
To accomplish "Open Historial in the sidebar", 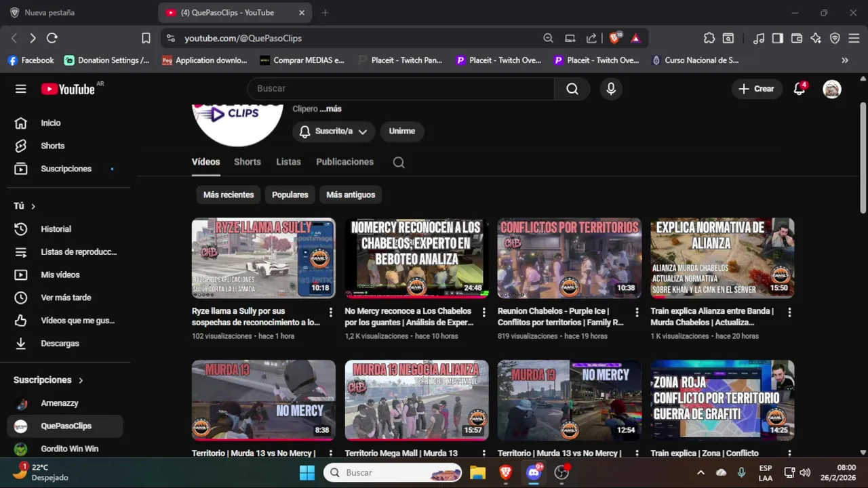I will pos(65,229).
